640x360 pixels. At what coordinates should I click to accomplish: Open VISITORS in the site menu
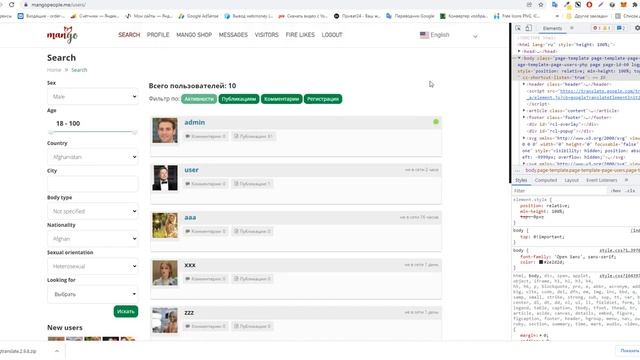click(x=267, y=35)
